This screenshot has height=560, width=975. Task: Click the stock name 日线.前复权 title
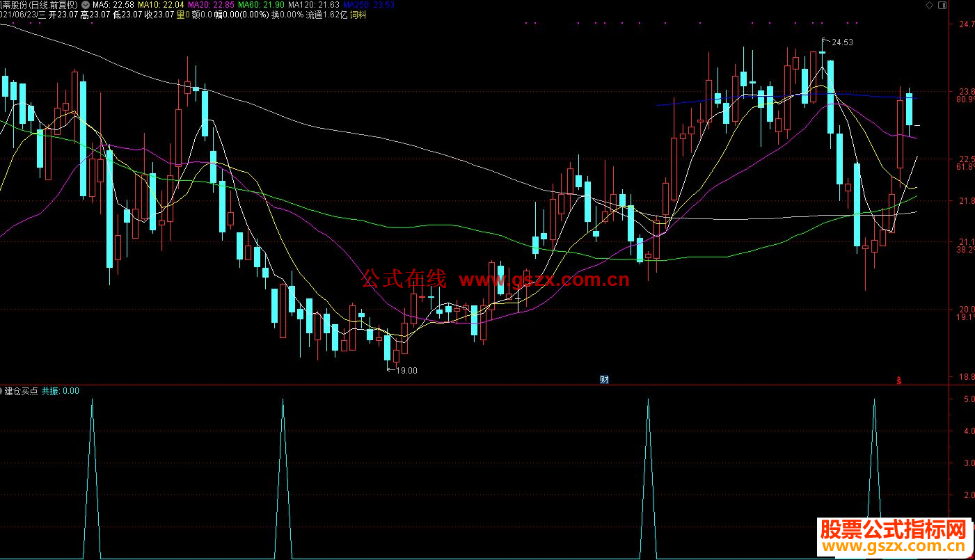[x=39, y=4]
